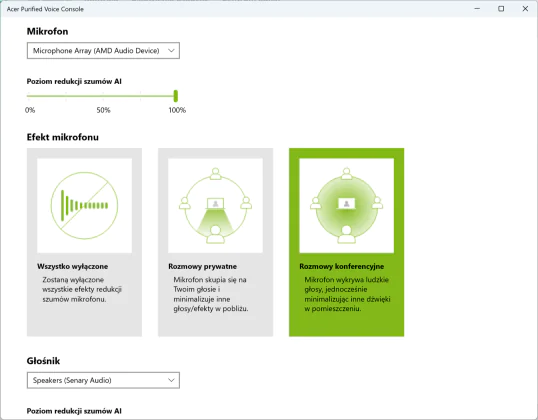Click the private conversation beam icon
The height and width of the screenshot is (420, 538).
tap(215, 206)
